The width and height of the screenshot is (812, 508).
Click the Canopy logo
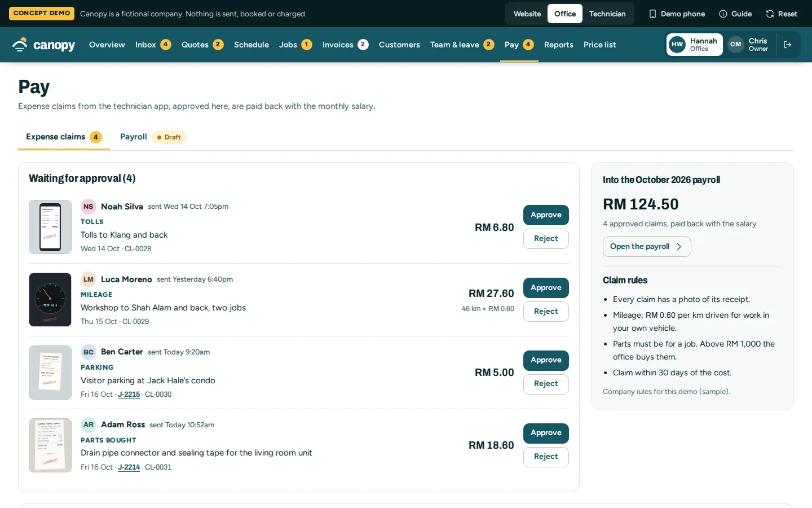click(43, 45)
